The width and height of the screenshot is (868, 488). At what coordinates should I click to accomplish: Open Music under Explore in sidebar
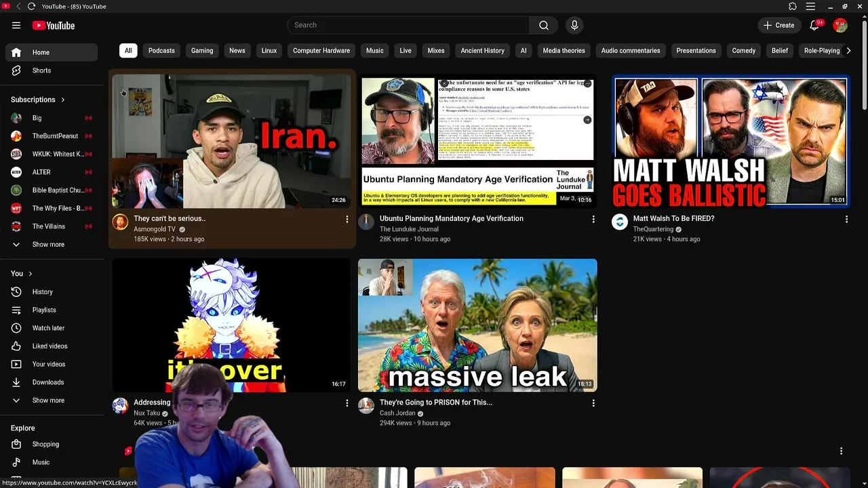click(52, 462)
